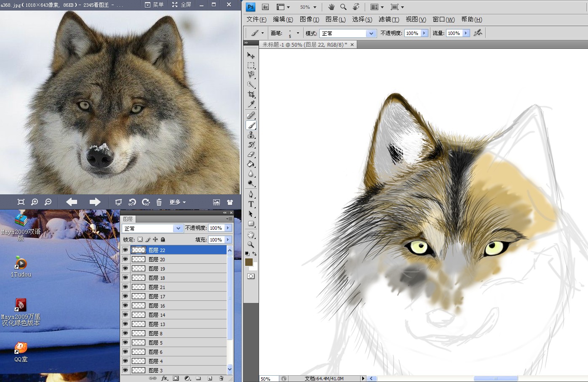
Task: Hide layer 图层 8 using eye icon
Action: coord(125,333)
